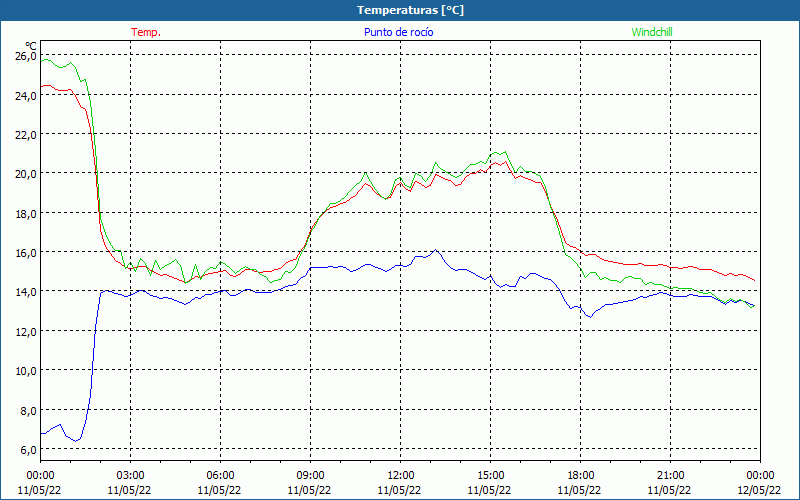Click the 03:00 time axis label
This screenshot has width=800, height=500.
pyautogui.click(x=130, y=476)
